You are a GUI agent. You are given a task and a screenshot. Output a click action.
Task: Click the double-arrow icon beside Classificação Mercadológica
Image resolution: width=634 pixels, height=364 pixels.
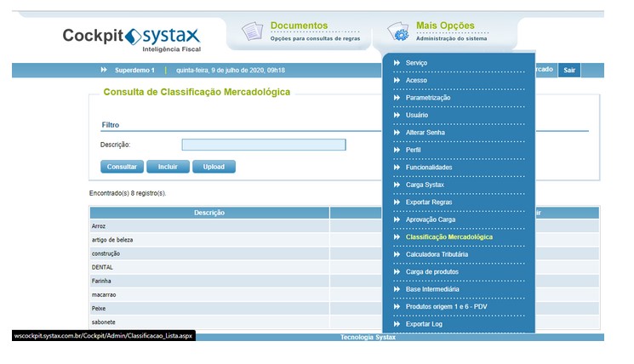point(397,236)
